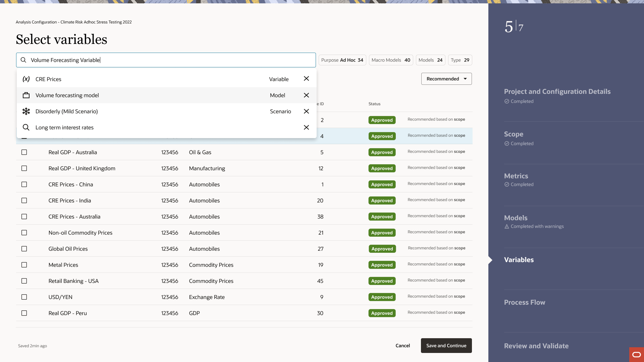Check the Non-oil Commodity Prices row
Viewport: 644px width, 362px height.
[x=24, y=233]
